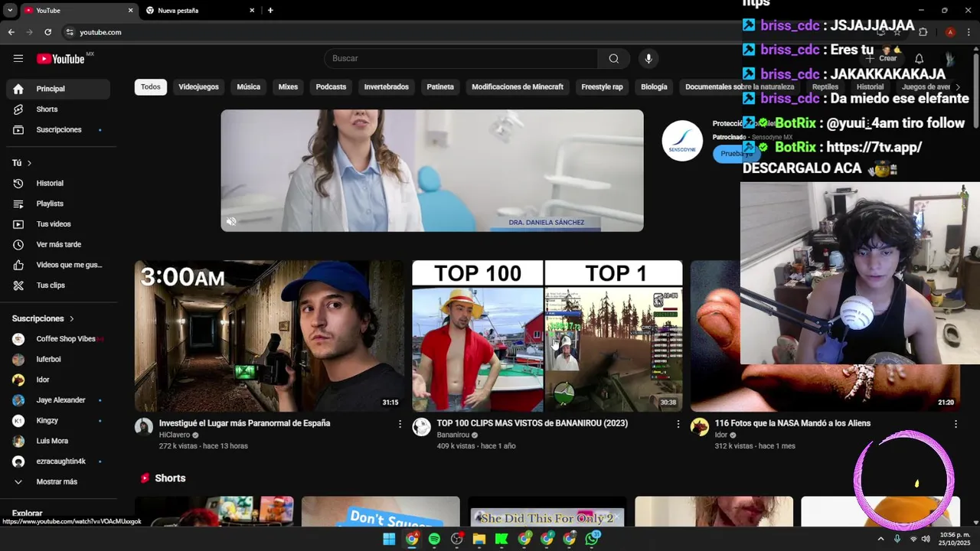Open Coffee Shop Vibes channel
The width and height of the screenshot is (980, 551).
(x=58, y=339)
